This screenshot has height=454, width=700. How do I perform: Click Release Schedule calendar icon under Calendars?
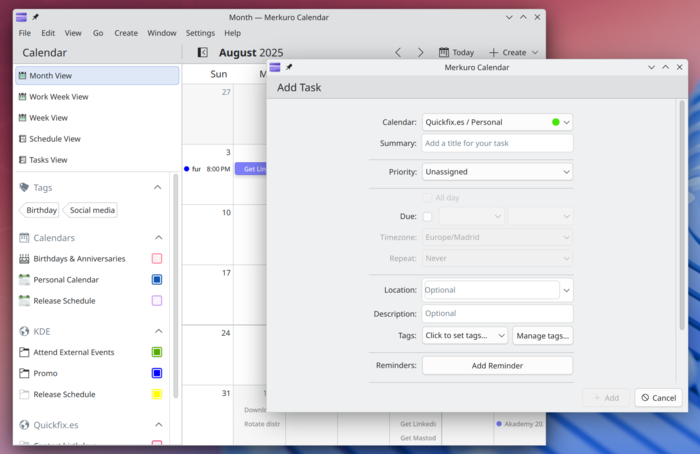point(24,301)
